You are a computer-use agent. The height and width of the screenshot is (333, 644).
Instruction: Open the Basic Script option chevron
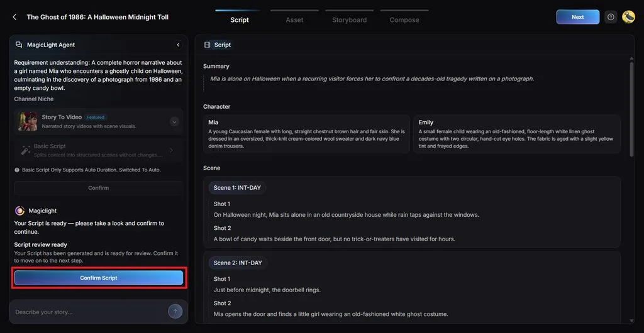[171, 150]
